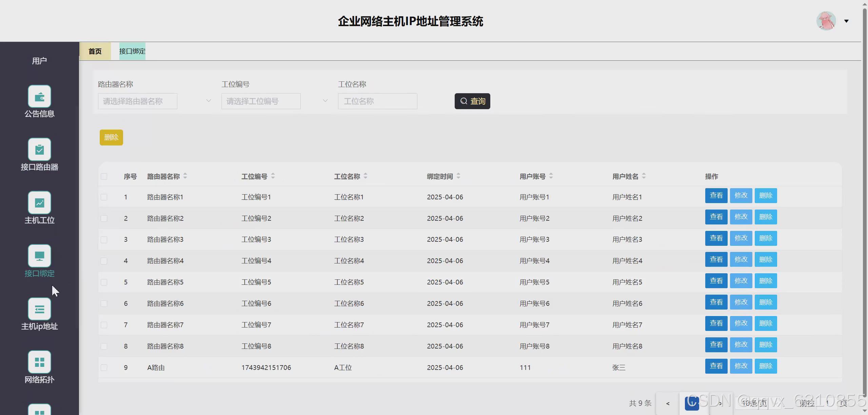Screen dimensions: 868x415
Task: Toggle the select-all header checkbox
Action: pyautogui.click(x=104, y=176)
